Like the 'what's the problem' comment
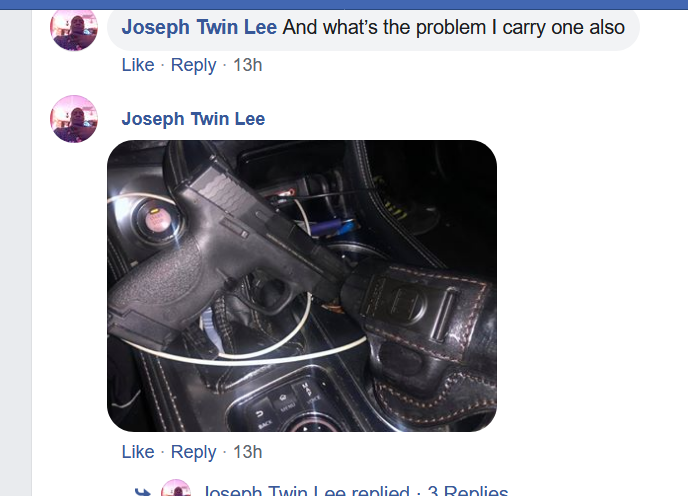Viewport: 688px width, 496px height. [x=138, y=65]
